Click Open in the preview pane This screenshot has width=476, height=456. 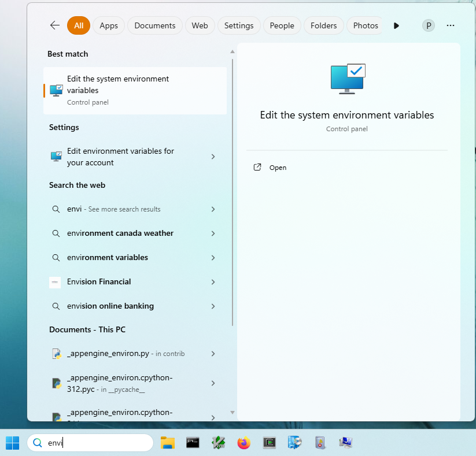click(x=278, y=168)
